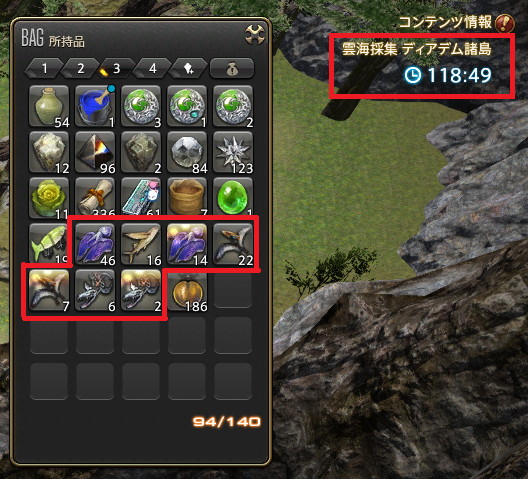The image size is (528, 479).
Task: Select the white spiked star item of 123
Action: (233, 152)
